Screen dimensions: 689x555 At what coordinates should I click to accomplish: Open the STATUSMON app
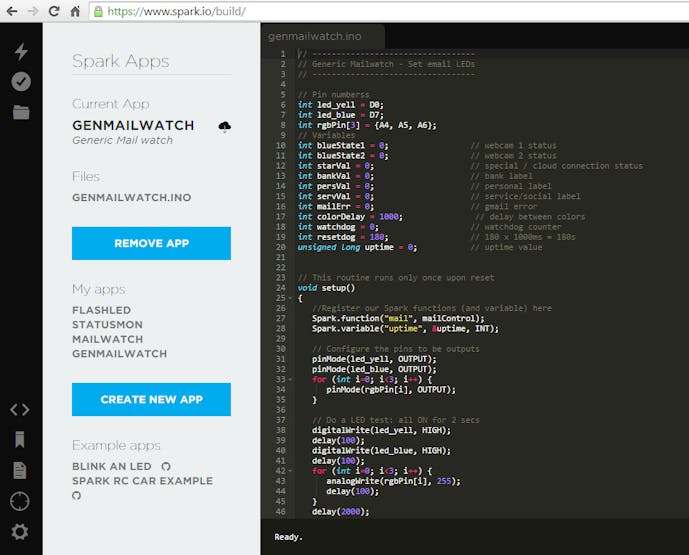point(107,325)
